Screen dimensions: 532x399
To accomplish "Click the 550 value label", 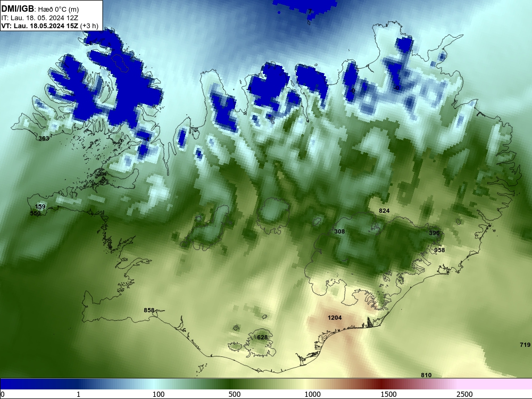I will pos(35,213).
